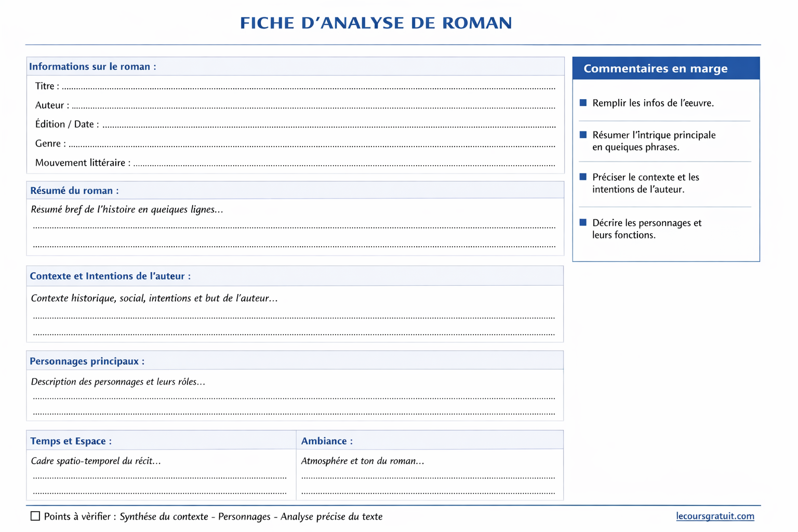Click the bullet beside "Résumer l'intrigue principale"

(583, 135)
